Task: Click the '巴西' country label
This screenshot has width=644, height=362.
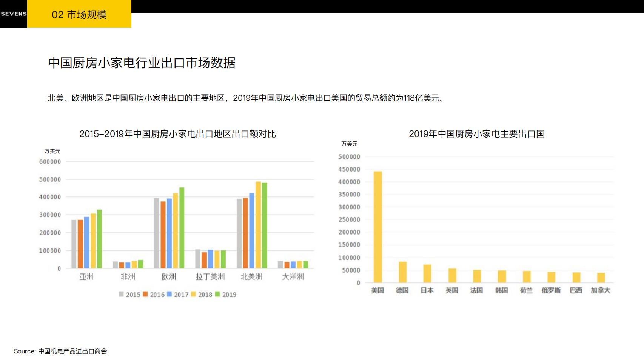Action: pos(576,290)
